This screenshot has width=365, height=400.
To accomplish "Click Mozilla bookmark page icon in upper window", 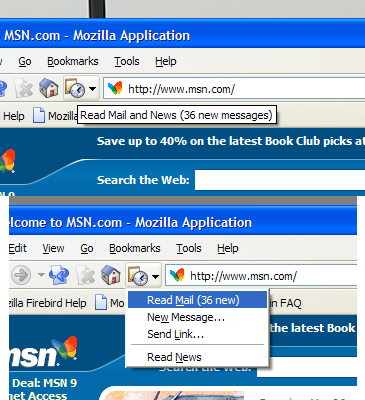I will click(x=39, y=116).
